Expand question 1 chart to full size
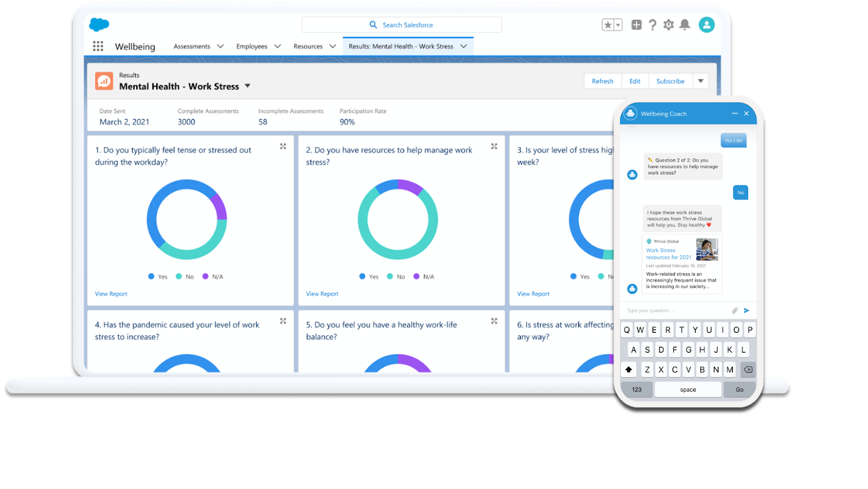Screen dimensions: 868x489 pyautogui.click(x=283, y=146)
